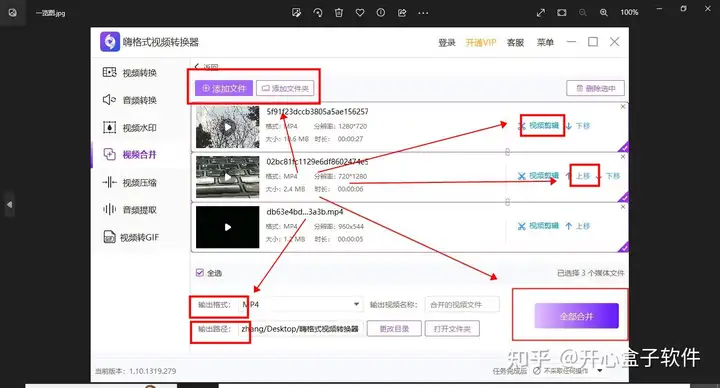
Task: Click the 全部合并 merge button
Action: (x=576, y=316)
